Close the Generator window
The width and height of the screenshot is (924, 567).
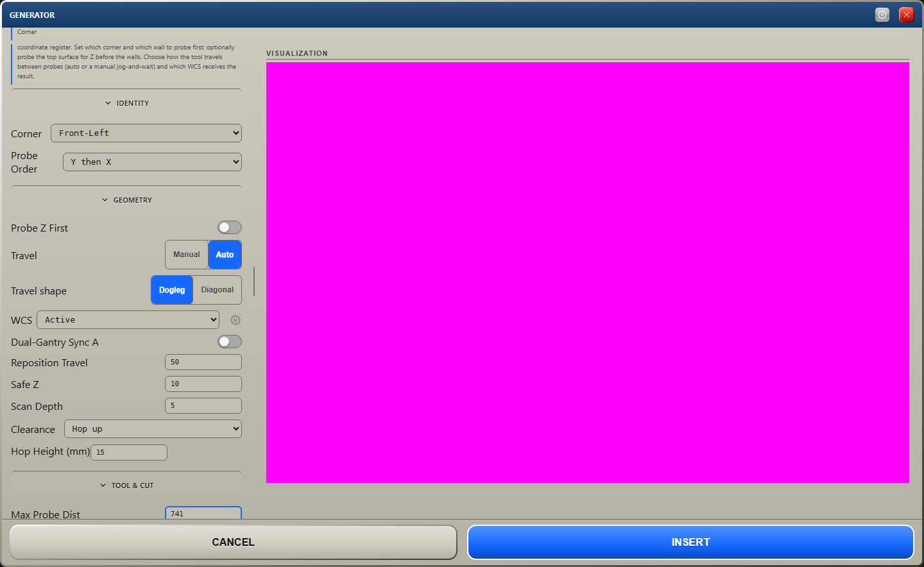pos(907,15)
